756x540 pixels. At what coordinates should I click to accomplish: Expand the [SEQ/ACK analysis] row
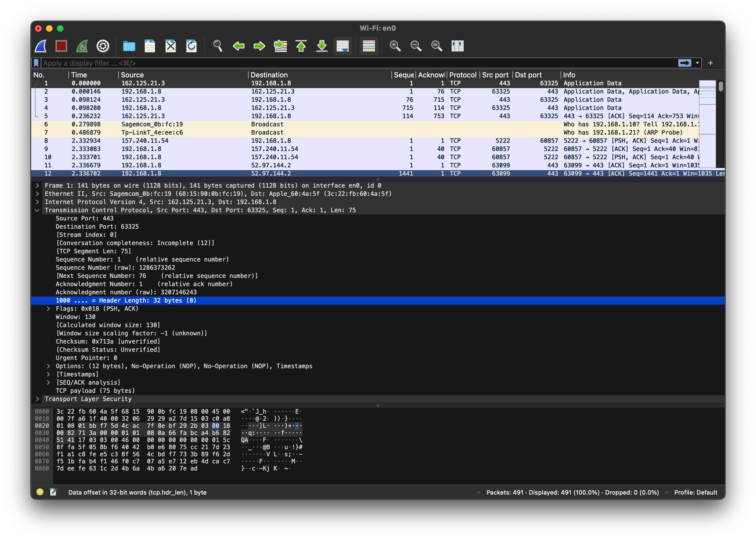(48, 382)
